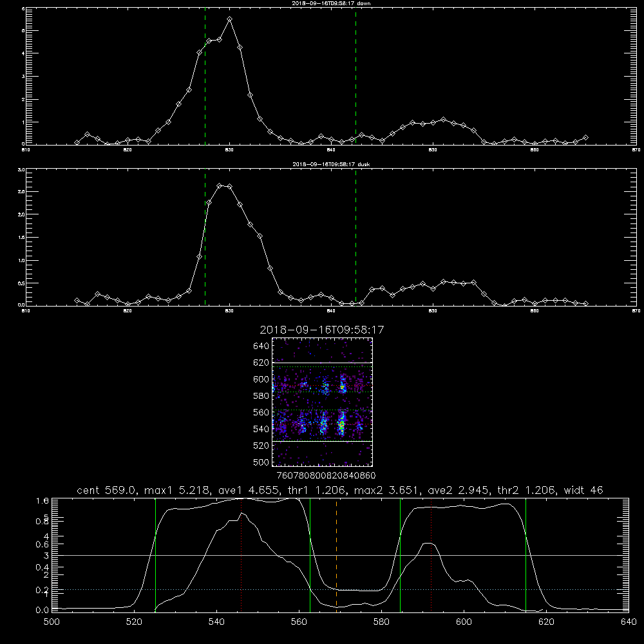Click the solid white horizontal line in bottom plot
Viewport: 644px width, 644px height.
point(340,555)
